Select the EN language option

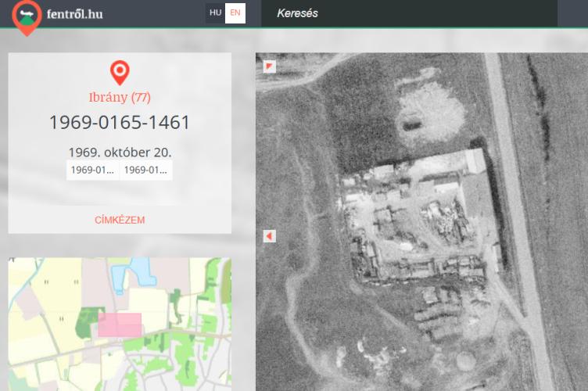click(x=235, y=13)
